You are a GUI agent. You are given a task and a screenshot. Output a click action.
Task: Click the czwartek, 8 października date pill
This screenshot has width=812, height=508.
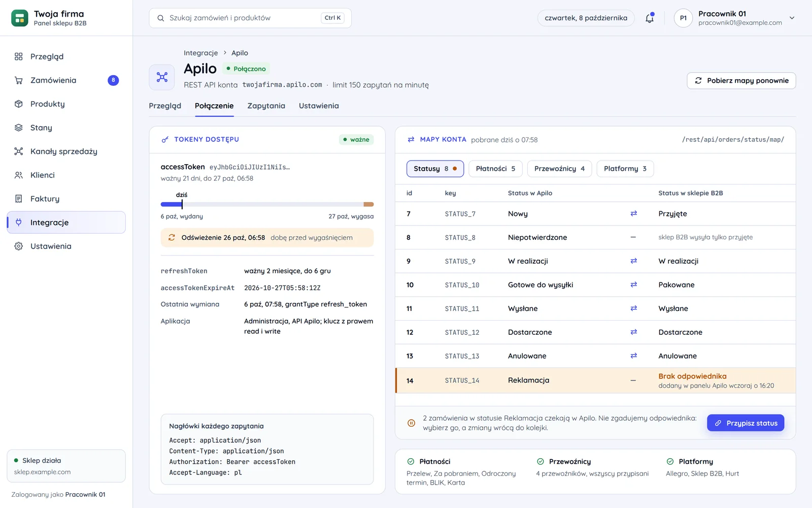point(586,18)
